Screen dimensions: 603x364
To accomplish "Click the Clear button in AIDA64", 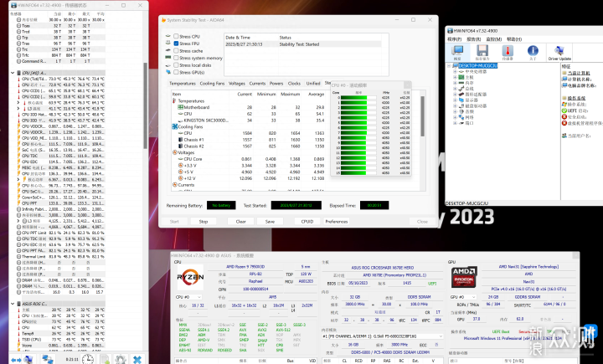I will coord(240,222).
